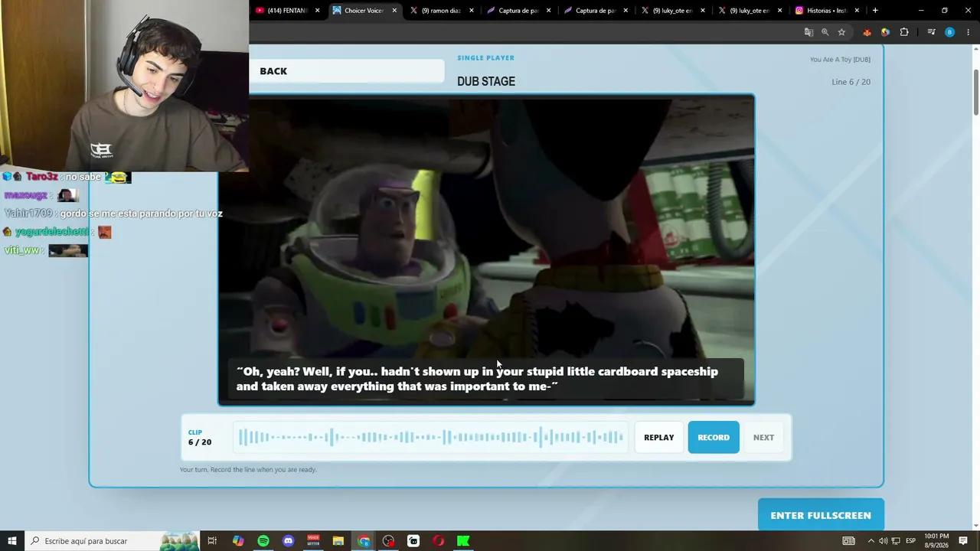This screenshot has width=980, height=551.
Task: Replay the current dub clip
Action: point(658,437)
